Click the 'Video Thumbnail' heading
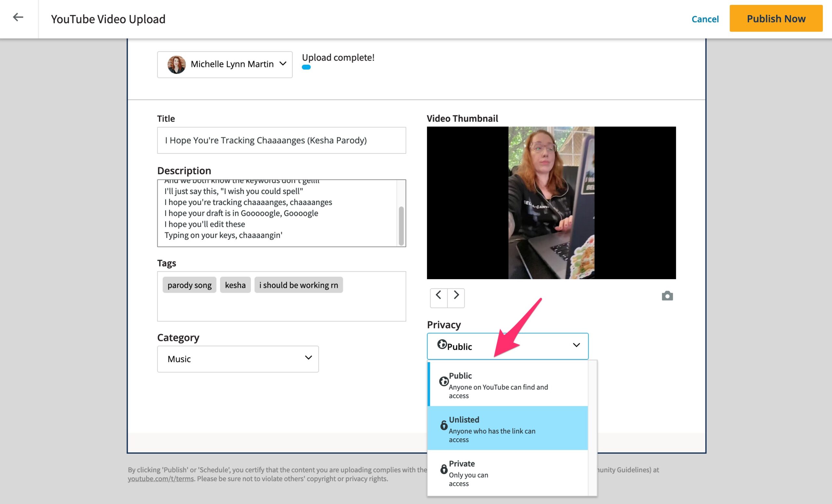 [462, 119]
